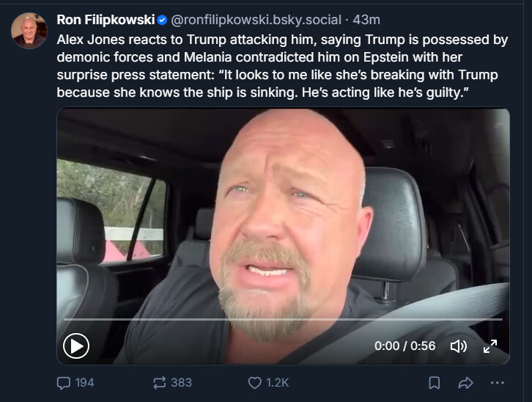532x402 pixels.
Task: Open the 43m timestamp link
Action: (x=366, y=20)
